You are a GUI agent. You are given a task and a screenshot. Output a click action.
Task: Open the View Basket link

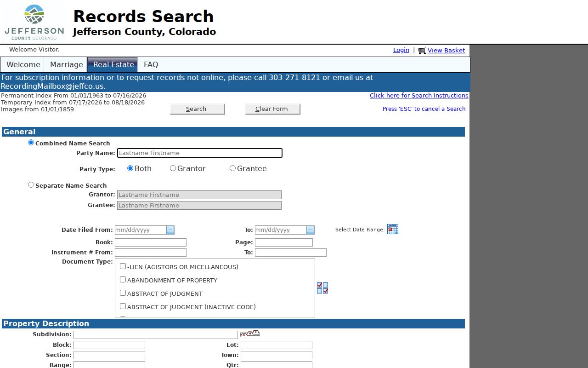tap(446, 51)
